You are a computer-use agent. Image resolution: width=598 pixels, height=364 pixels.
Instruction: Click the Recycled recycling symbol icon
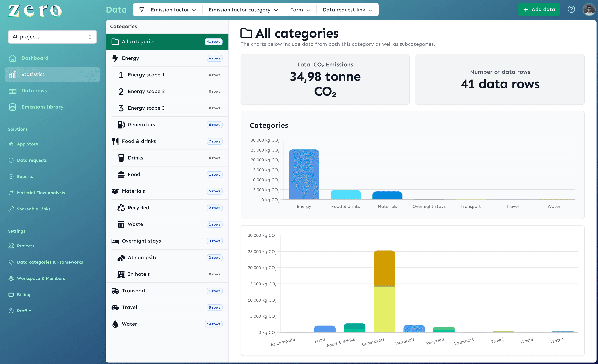121,208
